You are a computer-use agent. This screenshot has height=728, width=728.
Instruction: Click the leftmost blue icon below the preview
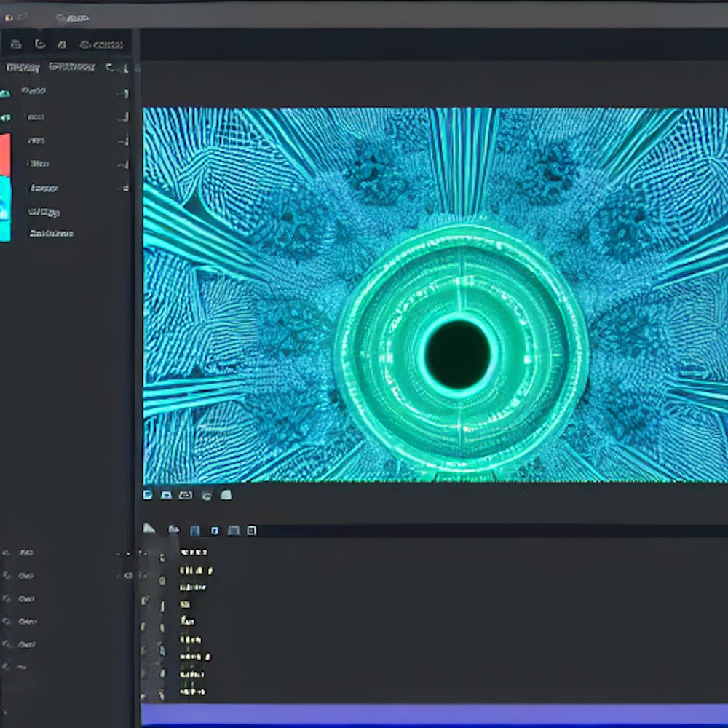(148, 495)
